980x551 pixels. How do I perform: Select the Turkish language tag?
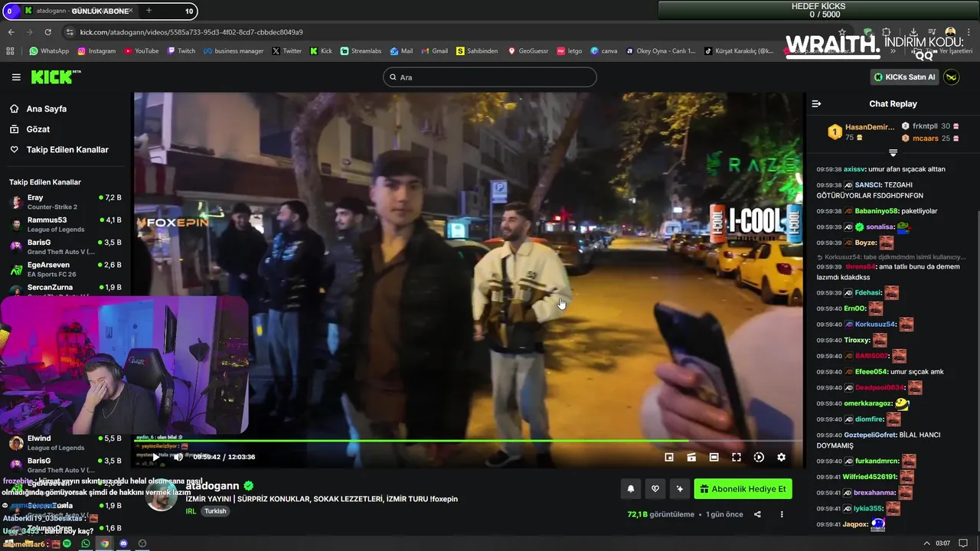tap(215, 511)
